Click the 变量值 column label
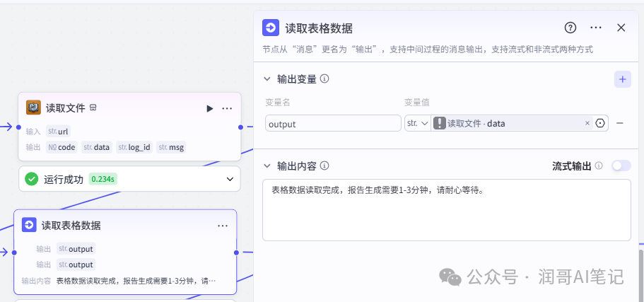This screenshot has height=302, width=644. click(417, 103)
